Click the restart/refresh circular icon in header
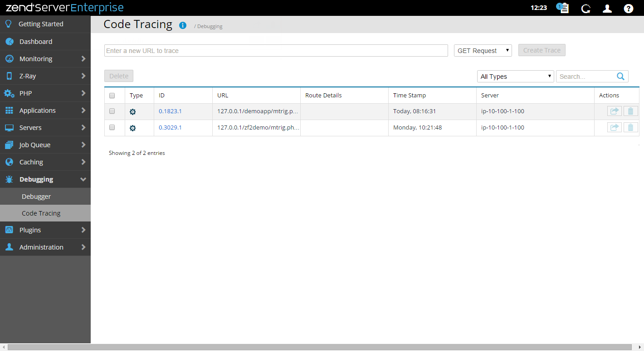644x351 pixels. point(586,9)
